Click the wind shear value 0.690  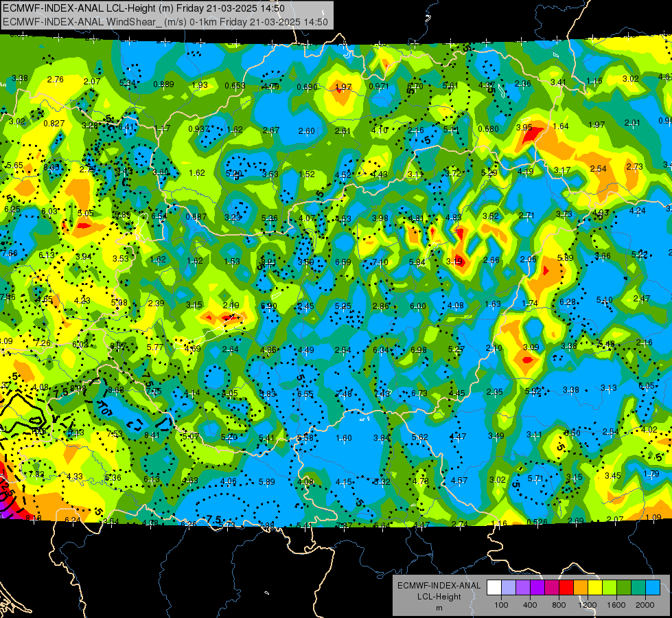click(308, 87)
